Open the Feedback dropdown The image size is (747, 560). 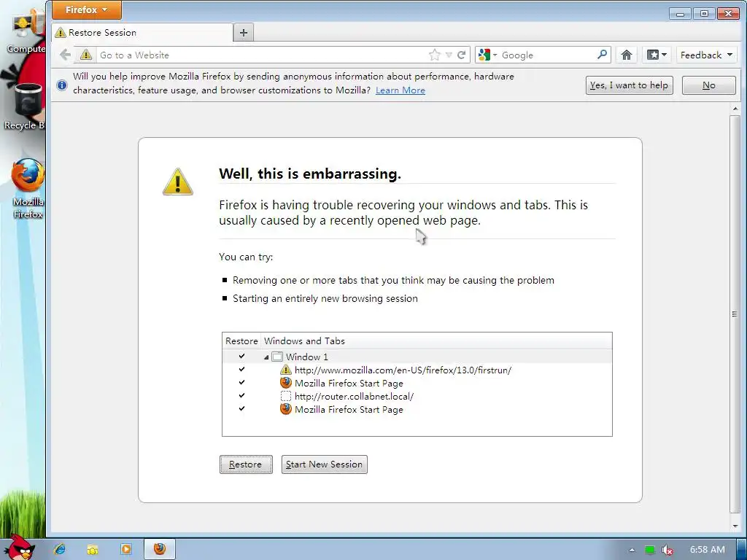(706, 55)
